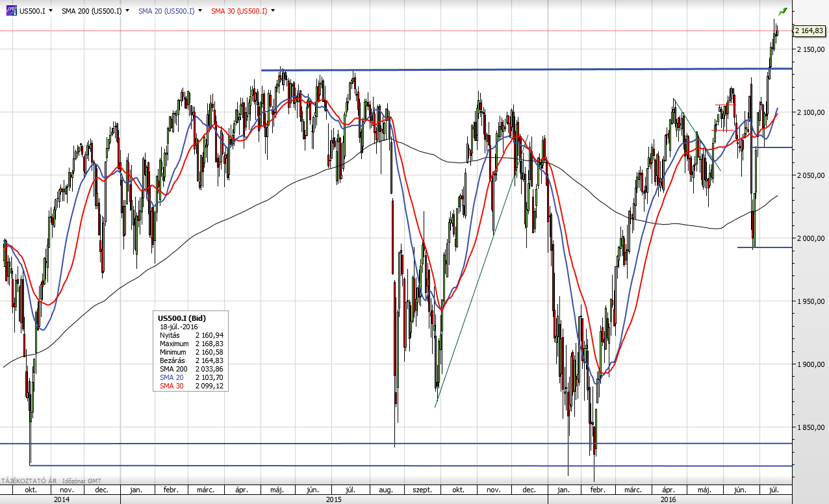
Task: Click the szept. month label
Action: click(422, 490)
